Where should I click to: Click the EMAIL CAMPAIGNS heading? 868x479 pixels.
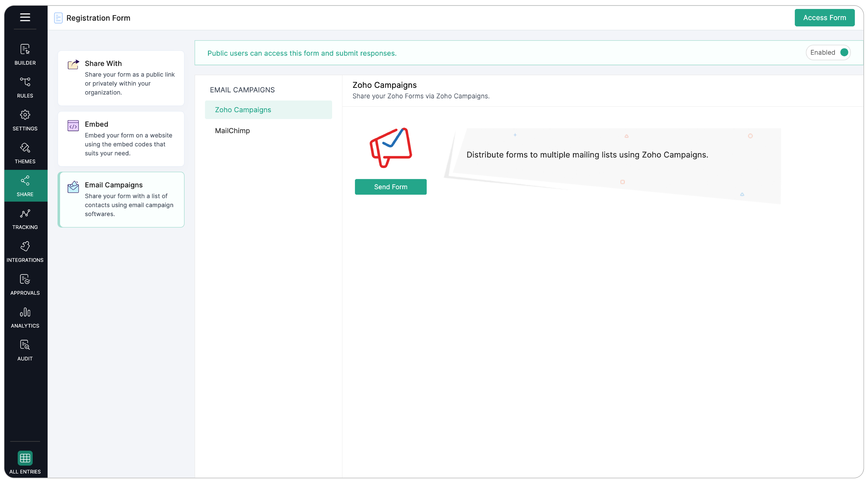pyautogui.click(x=242, y=90)
